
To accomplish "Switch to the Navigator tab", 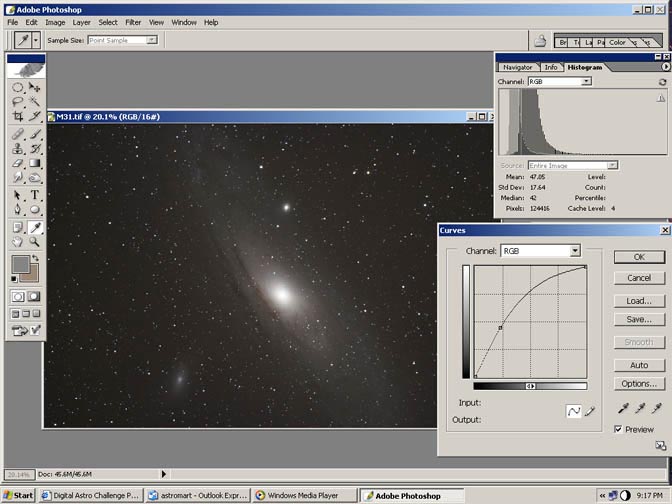I will (x=517, y=67).
